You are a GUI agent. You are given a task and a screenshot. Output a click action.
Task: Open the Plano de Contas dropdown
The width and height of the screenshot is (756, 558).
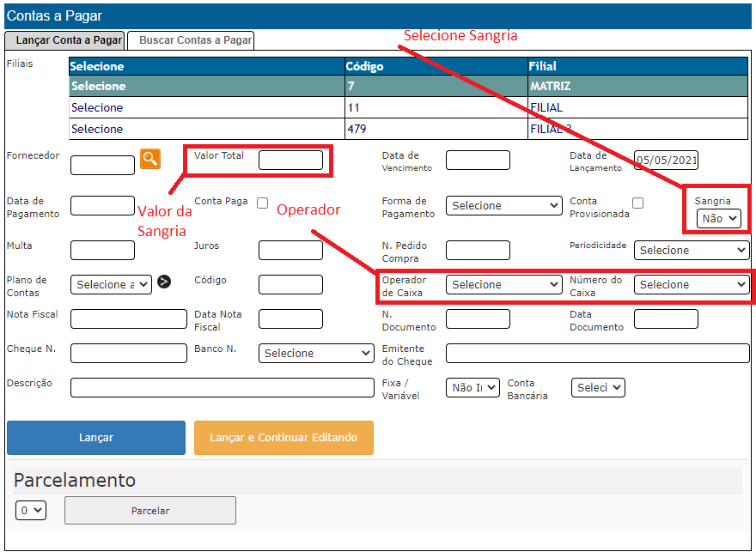(x=111, y=285)
